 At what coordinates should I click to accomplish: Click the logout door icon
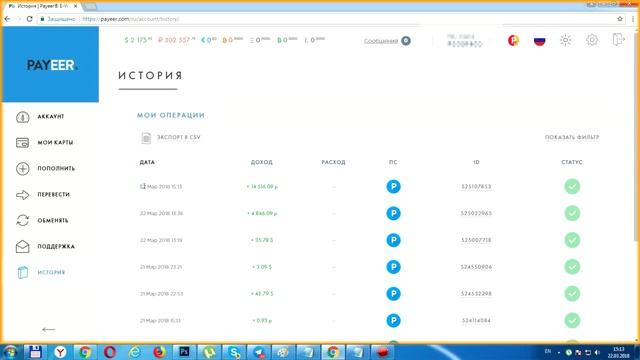coord(618,40)
